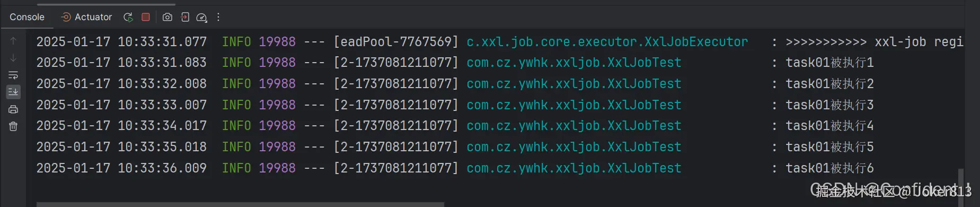980x207 pixels.
Task: Click the timestamp 2025-01-17 10:33:34.017
Action: pos(121,126)
